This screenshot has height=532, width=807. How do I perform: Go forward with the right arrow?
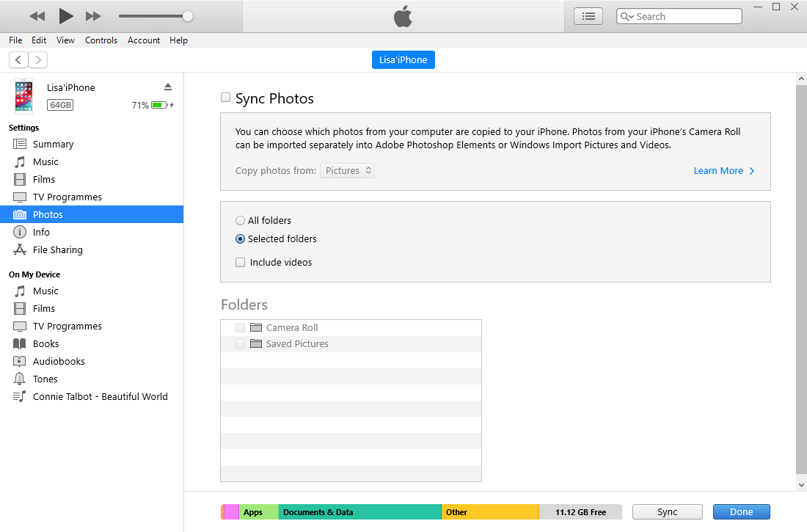(x=38, y=59)
